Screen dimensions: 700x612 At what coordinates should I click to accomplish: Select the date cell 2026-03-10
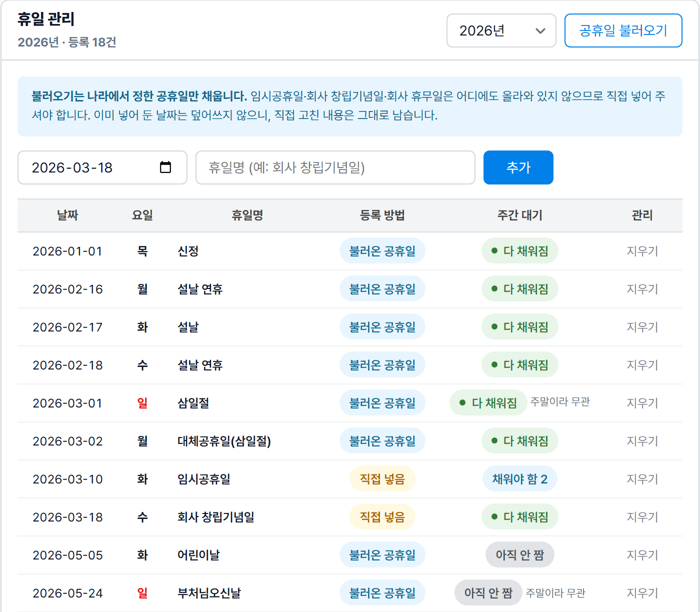point(67,479)
